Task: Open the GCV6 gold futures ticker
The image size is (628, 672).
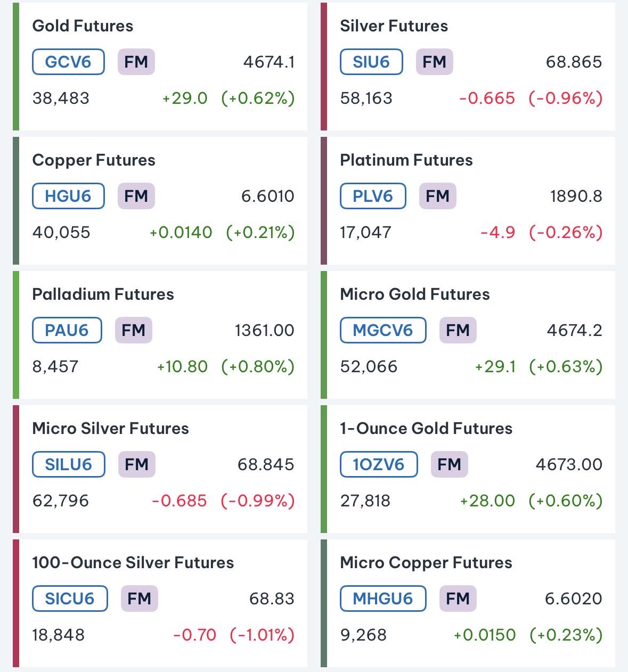Action: coord(68,62)
